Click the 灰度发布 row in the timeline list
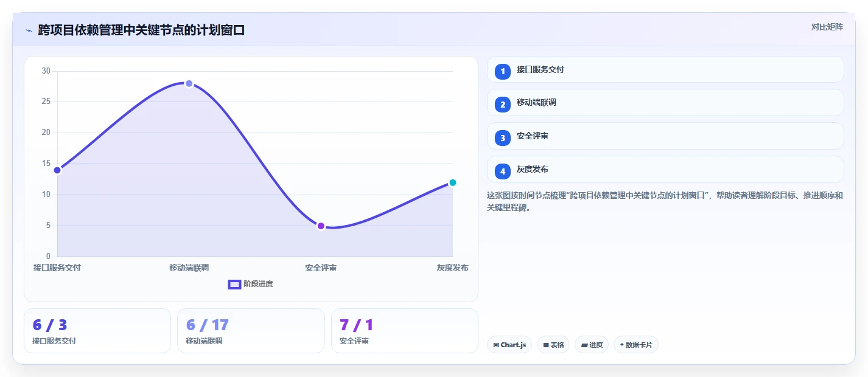868x377 pixels. [x=665, y=169]
